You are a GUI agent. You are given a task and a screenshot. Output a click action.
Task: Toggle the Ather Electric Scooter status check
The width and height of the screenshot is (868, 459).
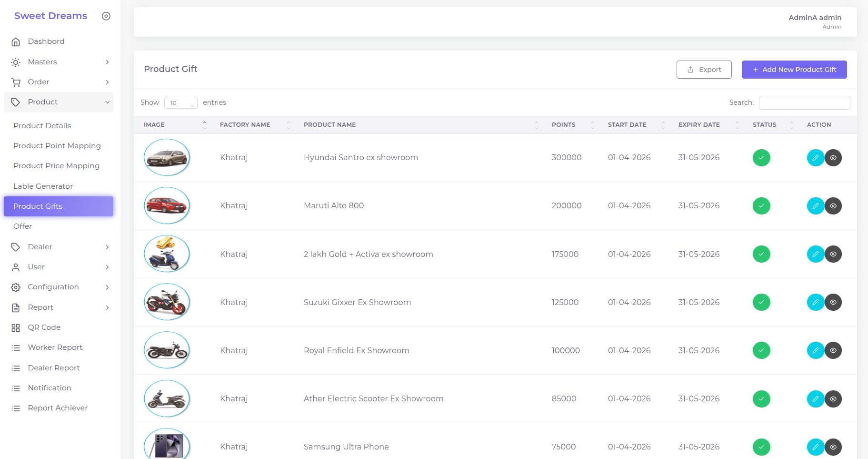(x=761, y=399)
